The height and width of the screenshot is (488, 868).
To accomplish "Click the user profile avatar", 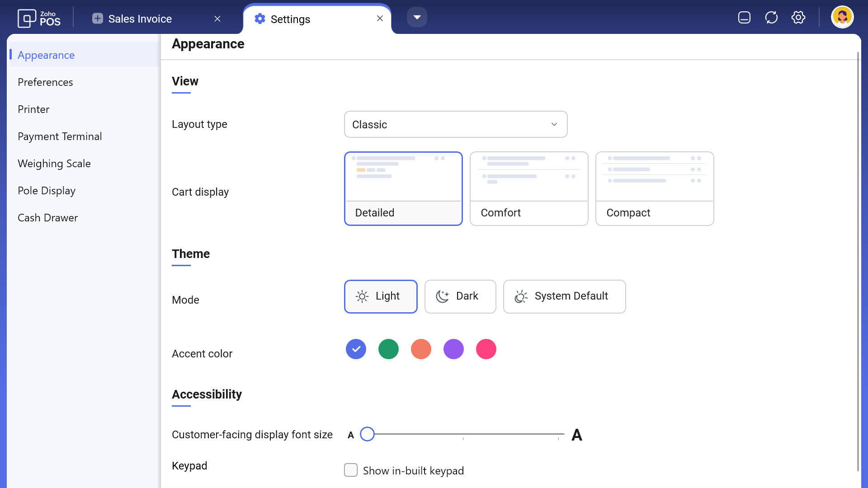I will coord(842,18).
